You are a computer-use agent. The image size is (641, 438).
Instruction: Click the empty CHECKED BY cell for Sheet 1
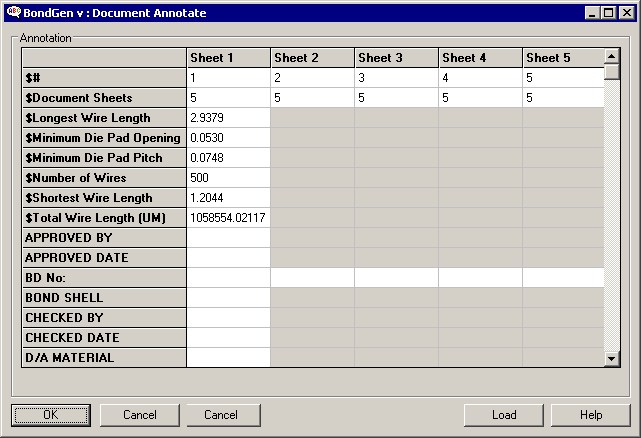pos(229,318)
